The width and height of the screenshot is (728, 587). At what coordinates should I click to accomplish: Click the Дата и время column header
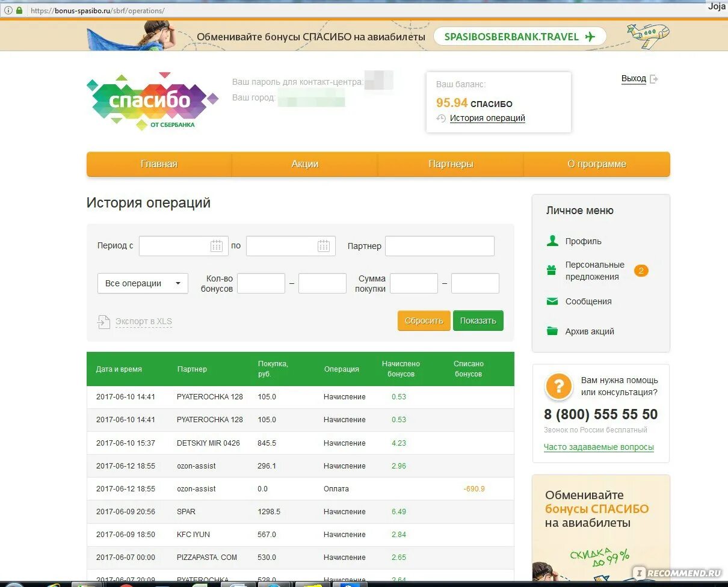119,369
